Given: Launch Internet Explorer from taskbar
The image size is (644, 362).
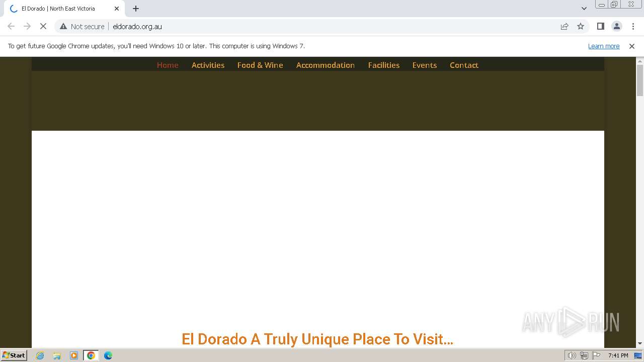Looking at the screenshot, I should pyautogui.click(x=40, y=355).
